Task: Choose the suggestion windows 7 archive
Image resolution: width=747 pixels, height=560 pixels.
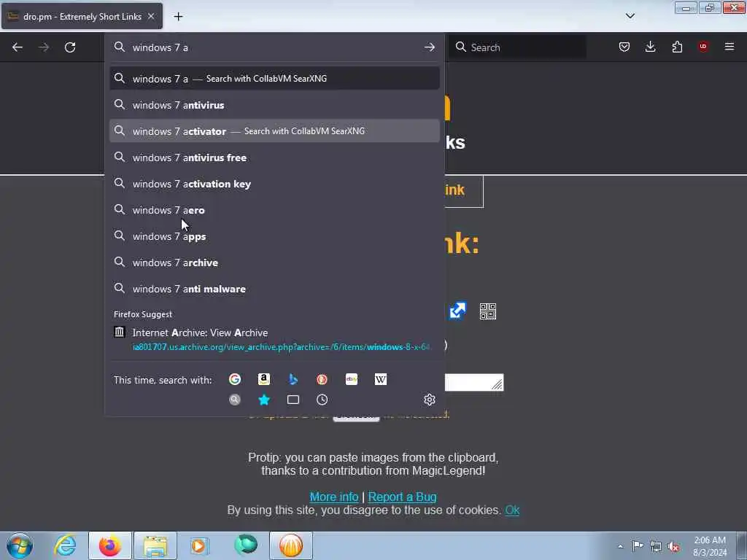Action: (x=274, y=262)
